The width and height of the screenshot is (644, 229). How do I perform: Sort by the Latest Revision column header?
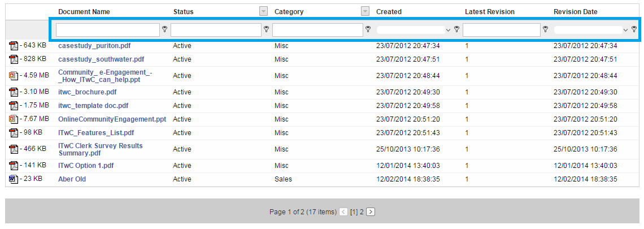point(490,12)
